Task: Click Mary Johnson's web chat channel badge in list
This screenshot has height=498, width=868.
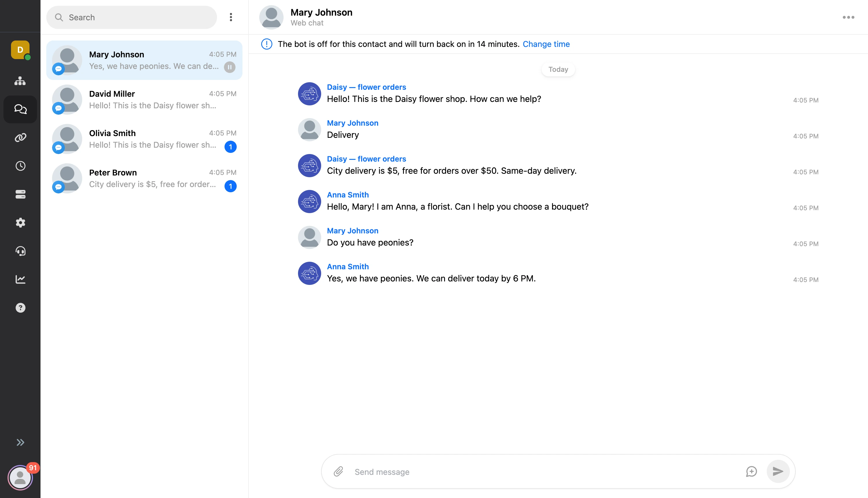Action: coord(58,69)
